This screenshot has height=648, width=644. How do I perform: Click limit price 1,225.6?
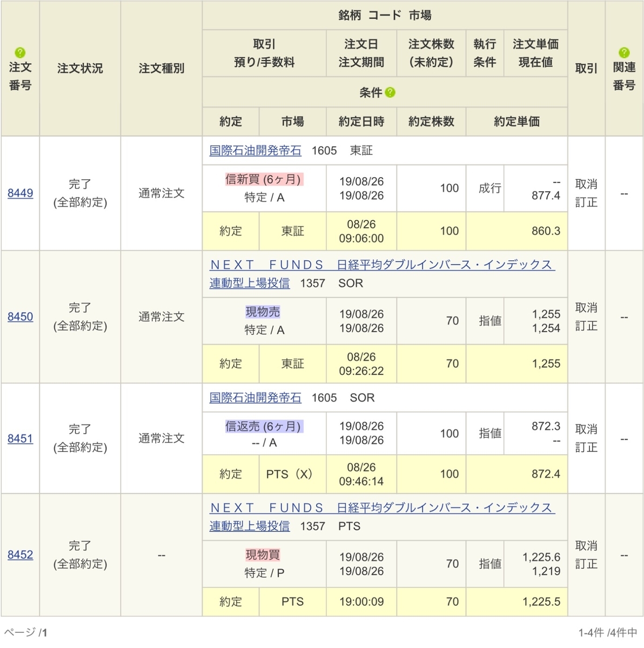click(541, 557)
